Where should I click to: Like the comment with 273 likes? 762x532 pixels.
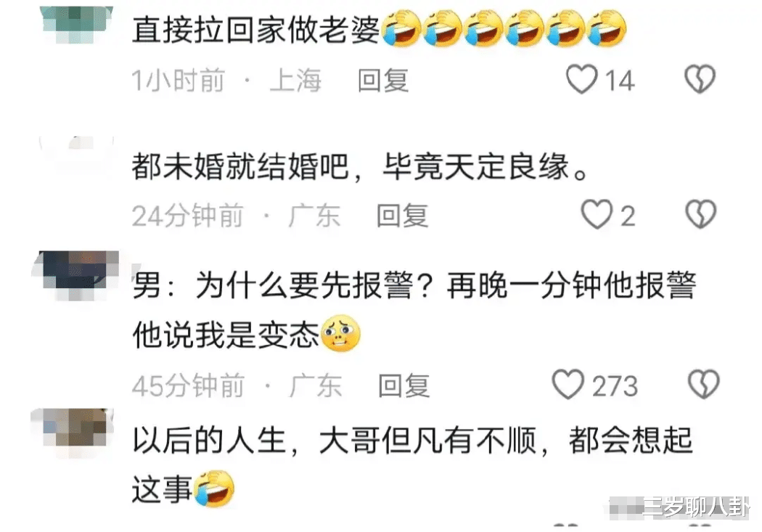tap(568, 385)
